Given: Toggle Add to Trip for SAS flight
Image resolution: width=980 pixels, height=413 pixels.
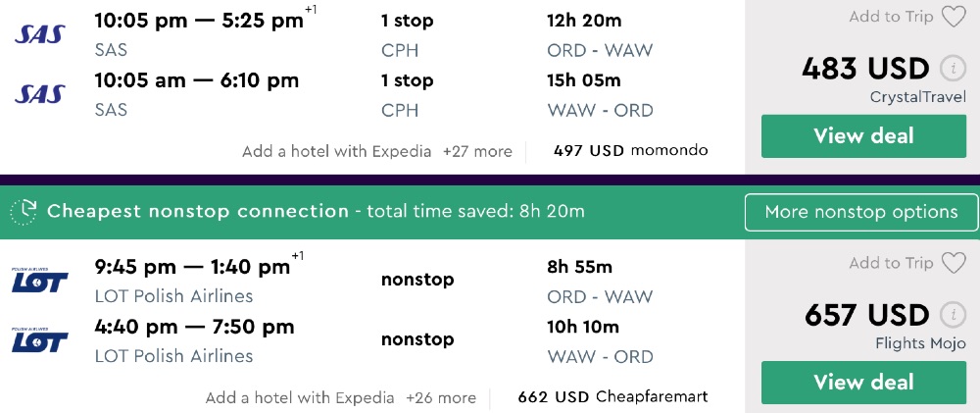Looking at the screenshot, I should (890, 17).
